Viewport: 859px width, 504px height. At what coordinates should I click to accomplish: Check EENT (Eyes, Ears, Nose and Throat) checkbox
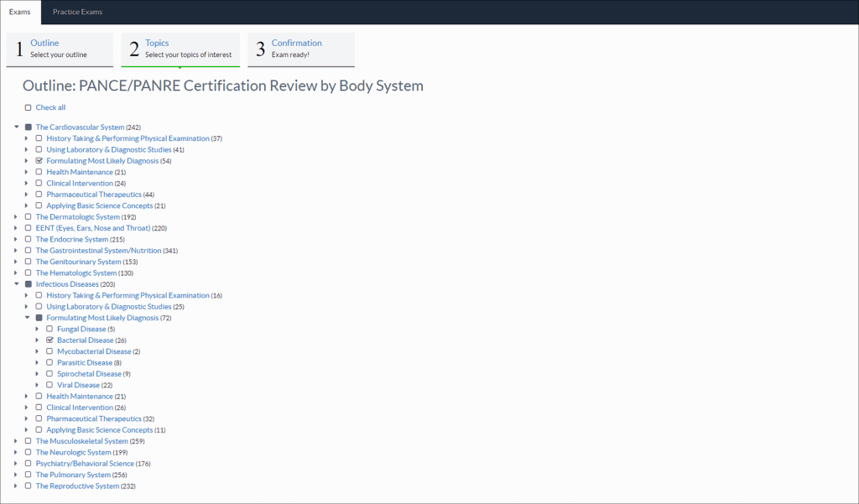click(x=28, y=228)
